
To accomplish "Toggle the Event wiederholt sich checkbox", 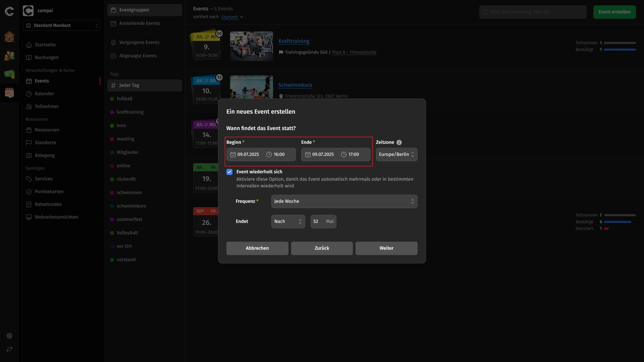I will click(x=229, y=172).
